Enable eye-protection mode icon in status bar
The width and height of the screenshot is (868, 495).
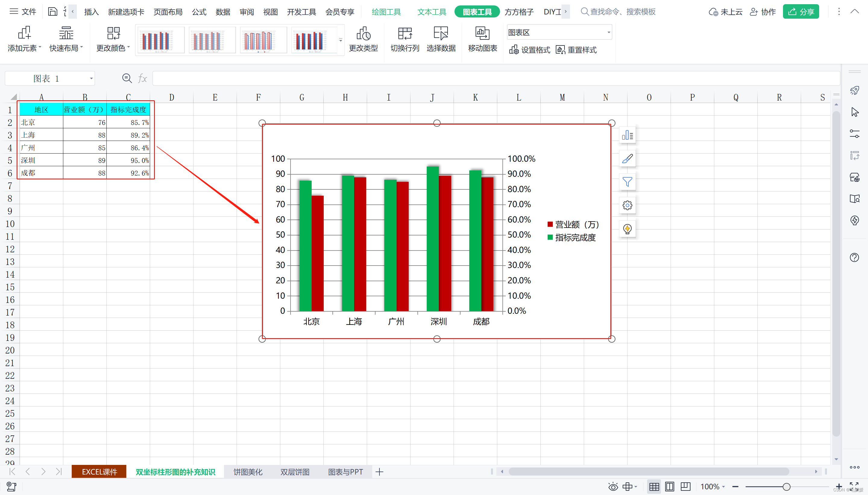click(x=613, y=487)
